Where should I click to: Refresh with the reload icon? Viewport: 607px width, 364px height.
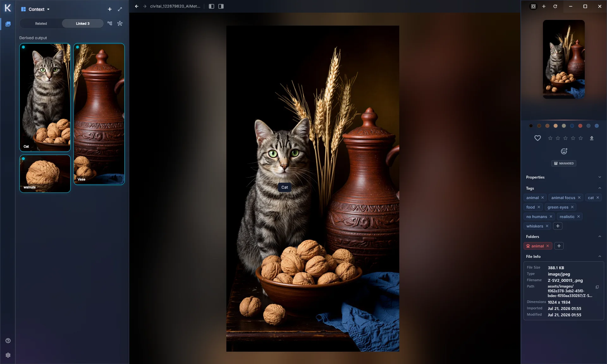pos(555,6)
